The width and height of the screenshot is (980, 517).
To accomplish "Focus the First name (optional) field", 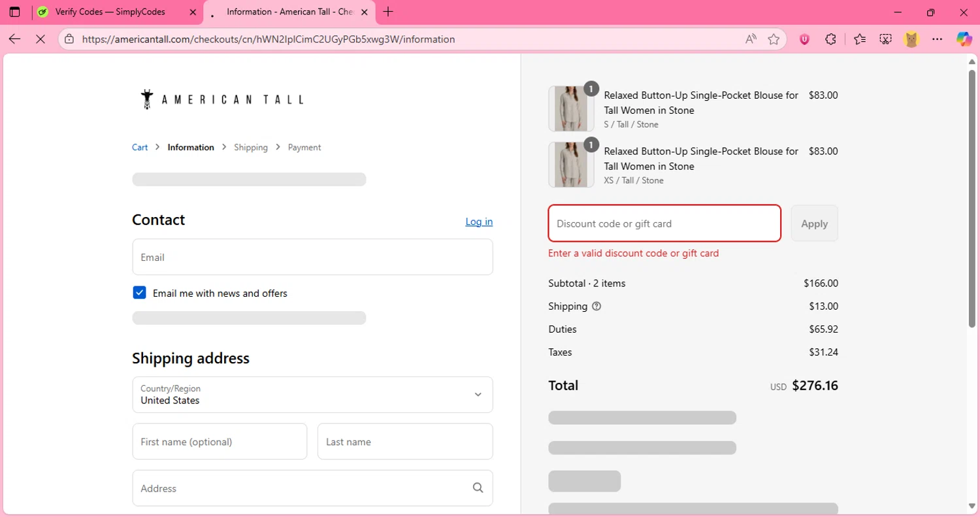I will pyautogui.click(x=220, y=441).
